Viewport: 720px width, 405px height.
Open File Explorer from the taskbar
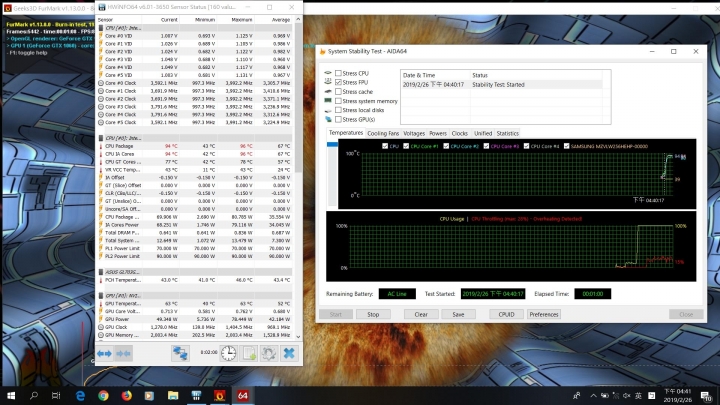[173, 395]
